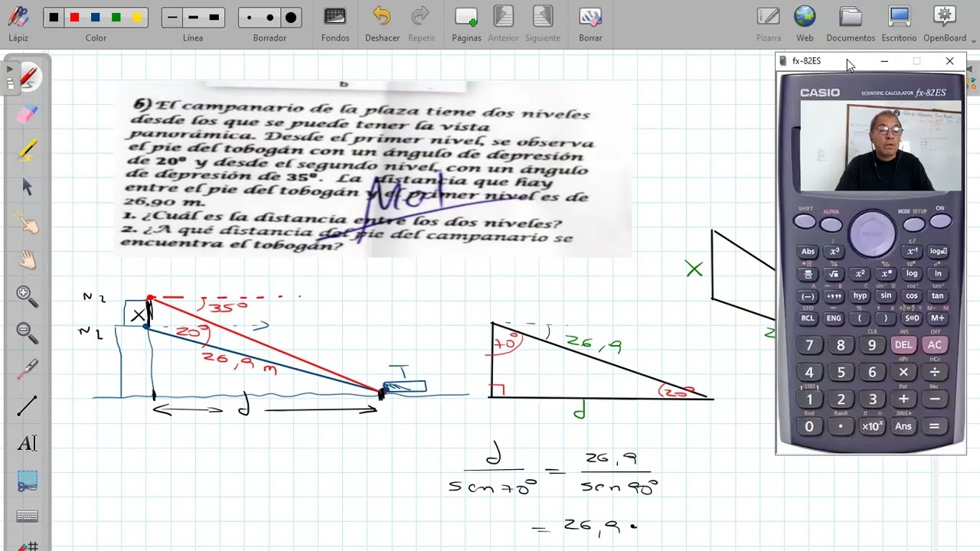Click Deshacer to undo
Screen dimensions: 980x551
pos(382,23)
